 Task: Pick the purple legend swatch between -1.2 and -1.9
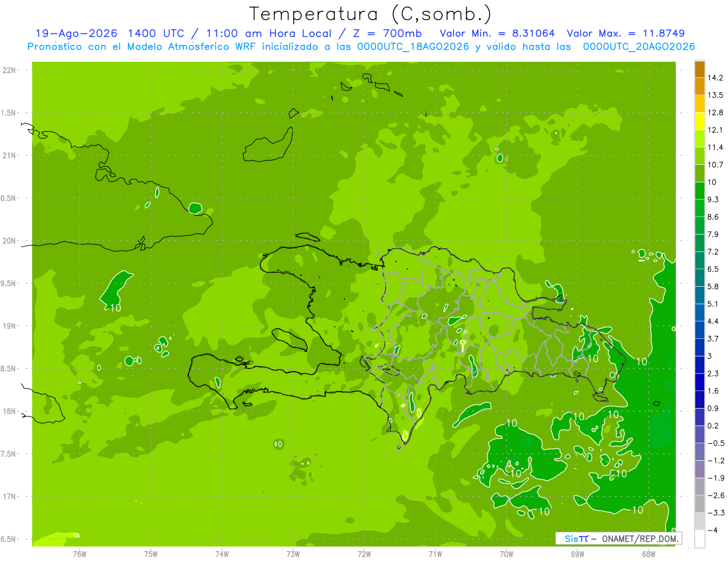699,469
